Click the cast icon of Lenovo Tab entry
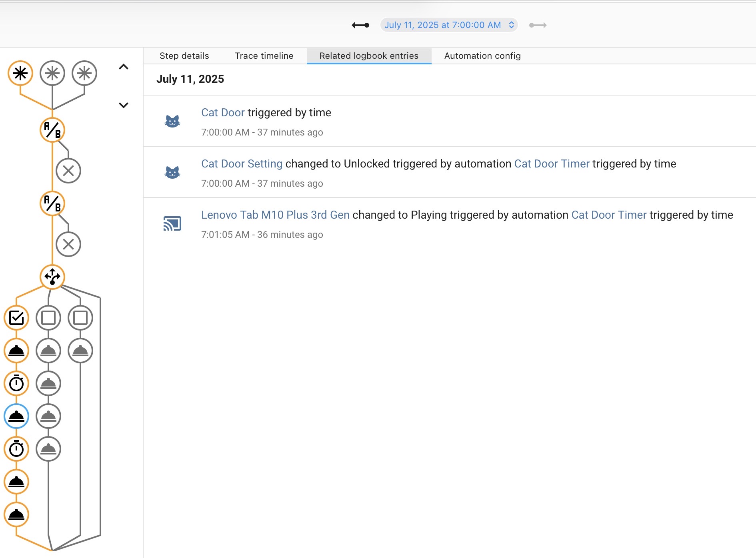The height and width of the screenshot is (558, 756). click(172, 223)
